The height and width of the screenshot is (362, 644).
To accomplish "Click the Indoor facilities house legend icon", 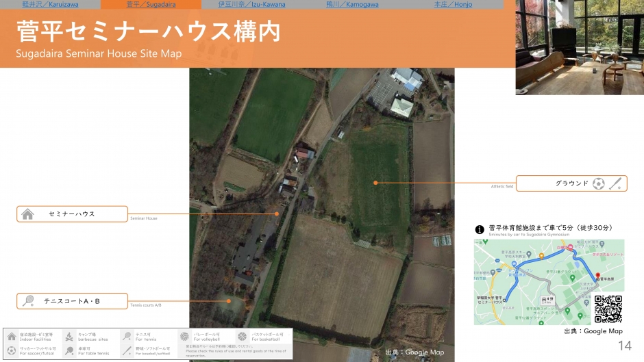I will [x=12, y=337].
